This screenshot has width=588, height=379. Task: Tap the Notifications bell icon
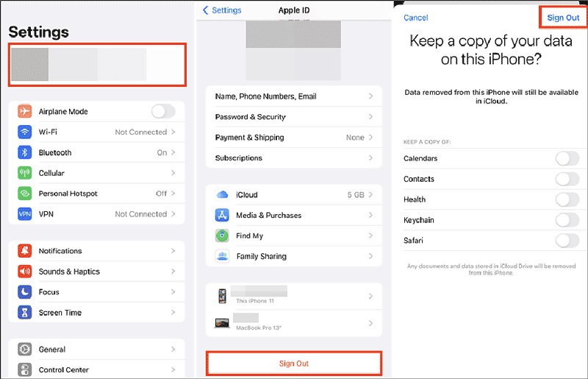point(25,250)
